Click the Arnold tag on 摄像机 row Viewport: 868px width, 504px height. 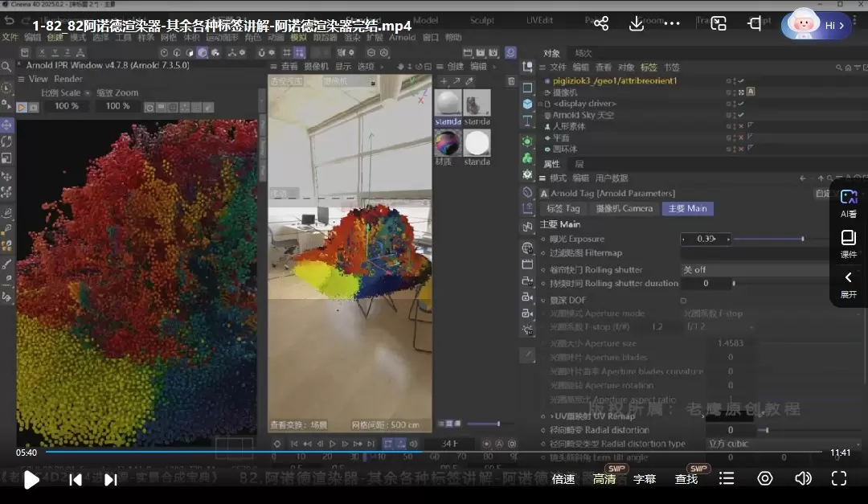751,92
